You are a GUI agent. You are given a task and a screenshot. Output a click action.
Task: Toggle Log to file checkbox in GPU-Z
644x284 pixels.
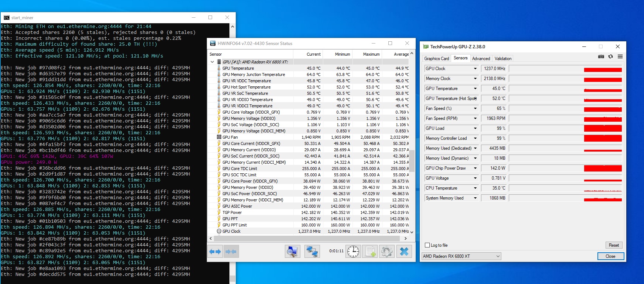427,245
